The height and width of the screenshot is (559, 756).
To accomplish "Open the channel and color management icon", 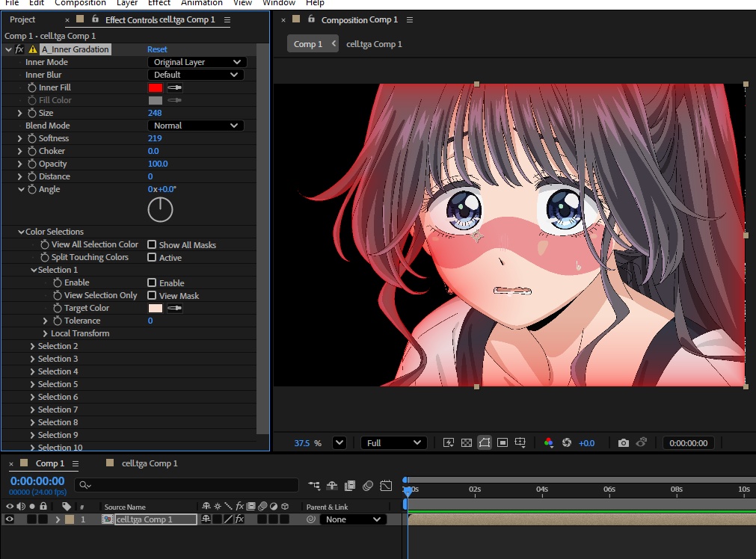I will tap(549, 443).
